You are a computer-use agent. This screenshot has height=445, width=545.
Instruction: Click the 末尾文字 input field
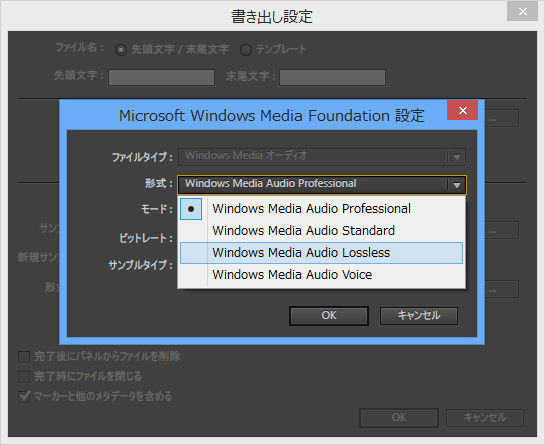tap(332, 78)
